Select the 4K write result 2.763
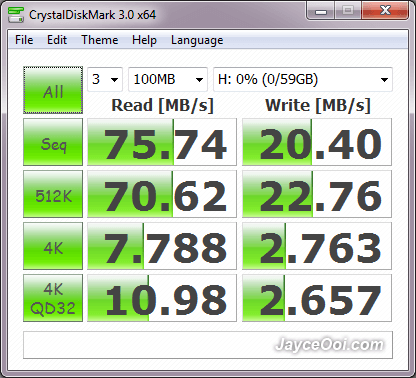Screen dimensions: 416x378 317,246
